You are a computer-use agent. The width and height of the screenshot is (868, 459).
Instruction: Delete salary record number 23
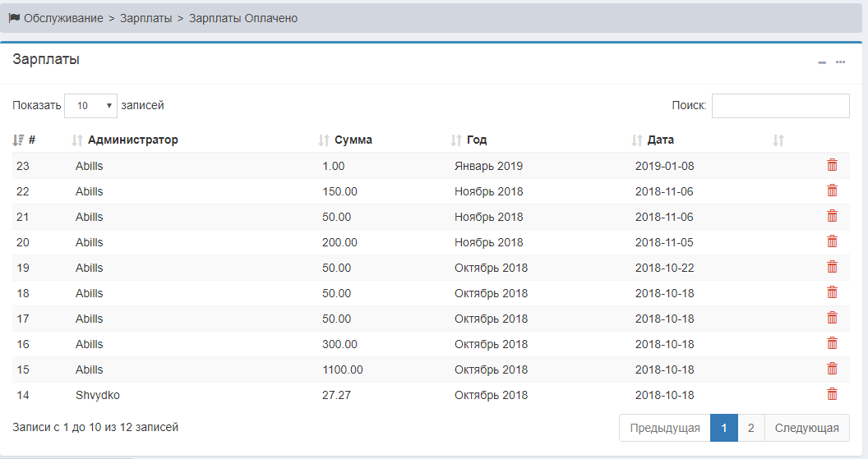(832, 165)
